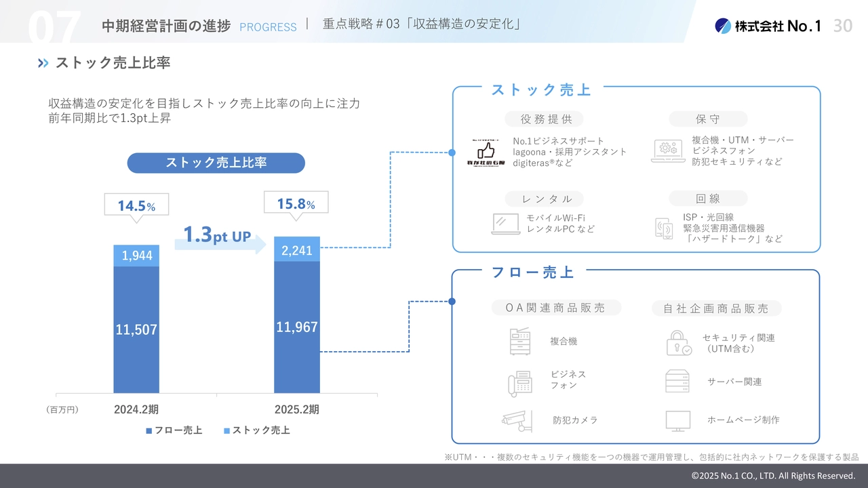The height and width of the screenshot is (488, 868).
Task: Click the ビジネスフォン label in flow sales panel
Action: [x=568, y=380]
